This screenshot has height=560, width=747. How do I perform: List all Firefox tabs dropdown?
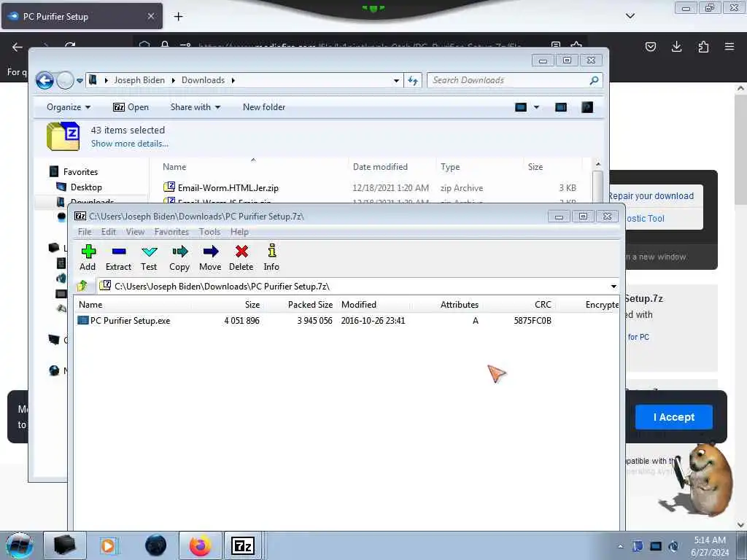630,16
